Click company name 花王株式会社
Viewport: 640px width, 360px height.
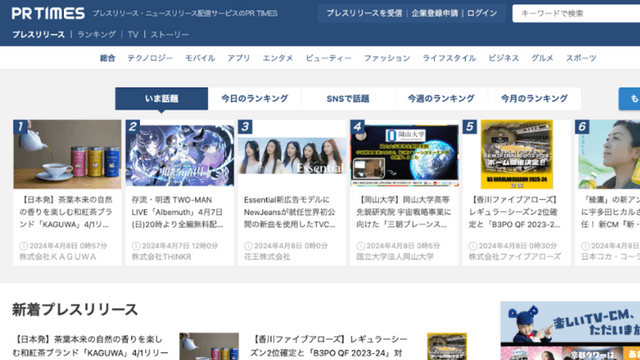(x=267, y=257)
